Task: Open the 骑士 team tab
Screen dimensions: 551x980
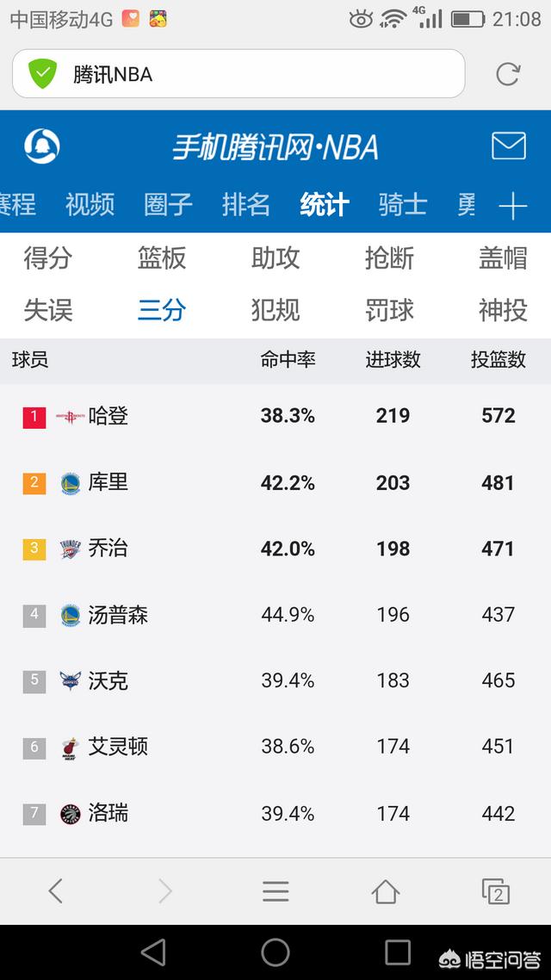Action: [402, 205]
